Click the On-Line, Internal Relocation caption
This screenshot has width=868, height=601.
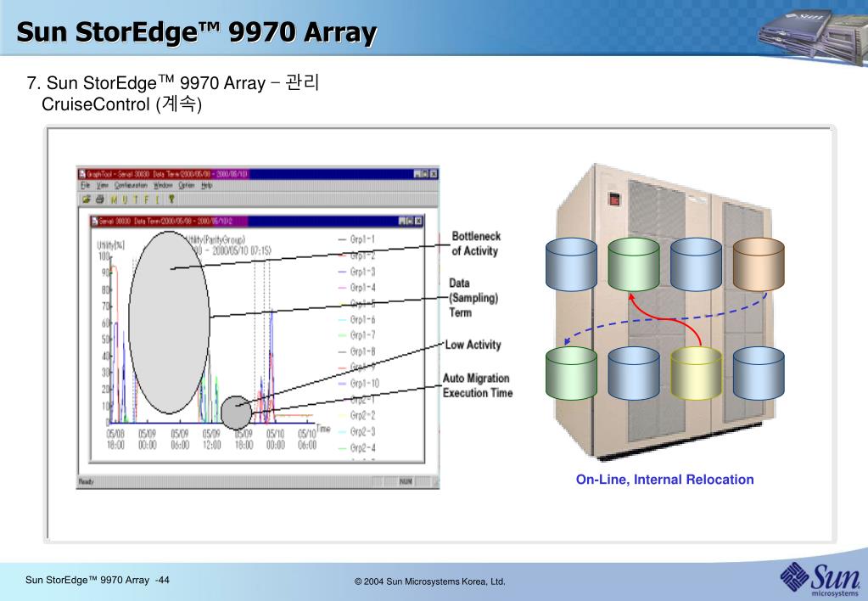point(665,480)
